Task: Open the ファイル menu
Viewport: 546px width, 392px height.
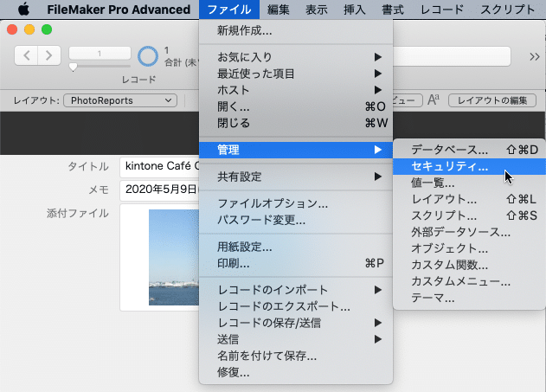Action: (229, 10)
